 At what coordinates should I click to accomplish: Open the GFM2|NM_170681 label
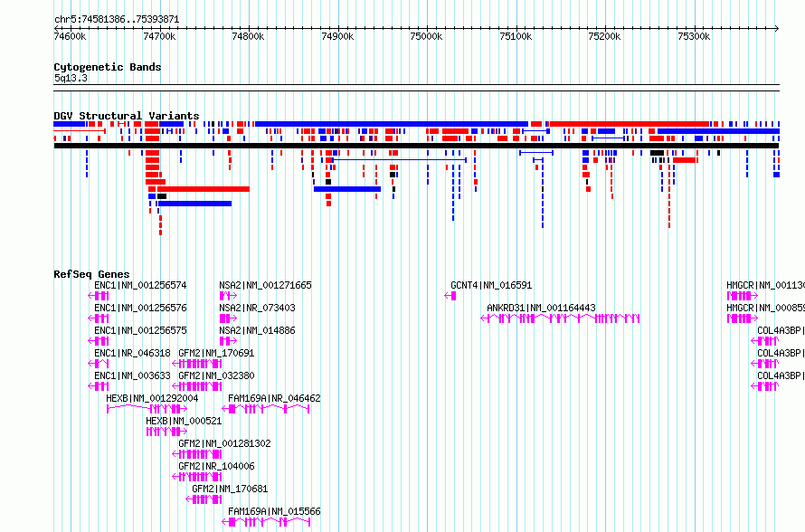point(230,489)
